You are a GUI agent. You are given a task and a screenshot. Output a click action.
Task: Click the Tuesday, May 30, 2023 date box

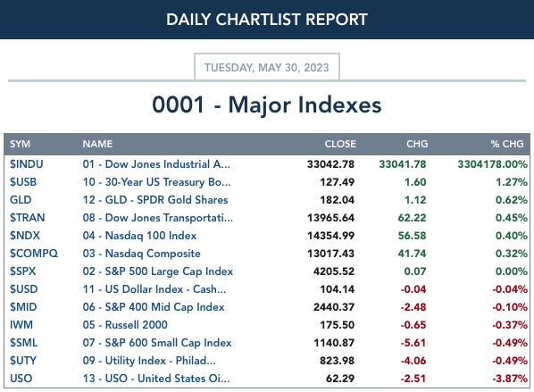(267, 67)
